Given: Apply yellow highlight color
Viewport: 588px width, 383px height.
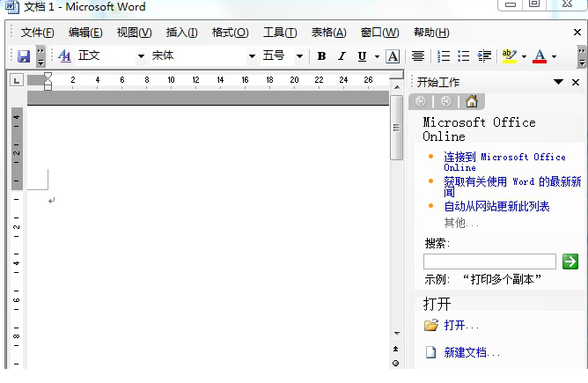Looking at the screenshot, I should pyautogui.click(x=510, y=56).
